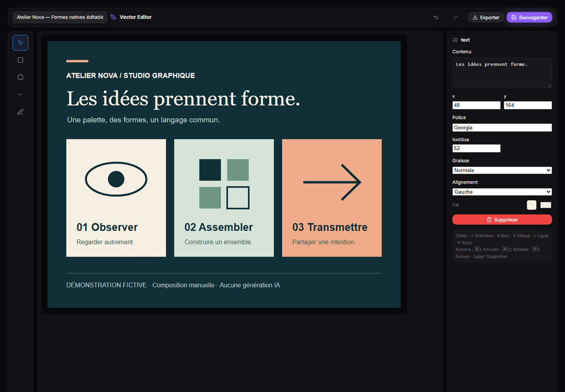This screenshot has height=392, width=565.
Task: Select the arrow illustration on canvas
Action: coord(332,182)
